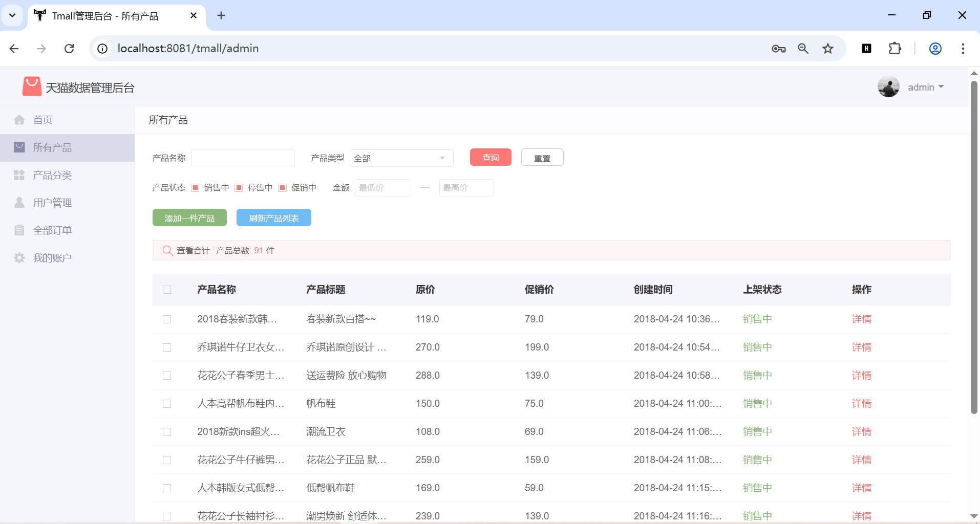This screenshot has width=980, height=524.
Task: Check the 人本高帮帆布鞋内 row checkbox
Action: (x=167, y=404)
